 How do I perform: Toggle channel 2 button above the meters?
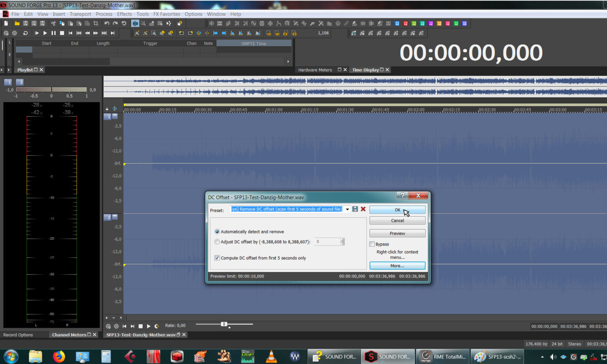click(x=20, y=82)
